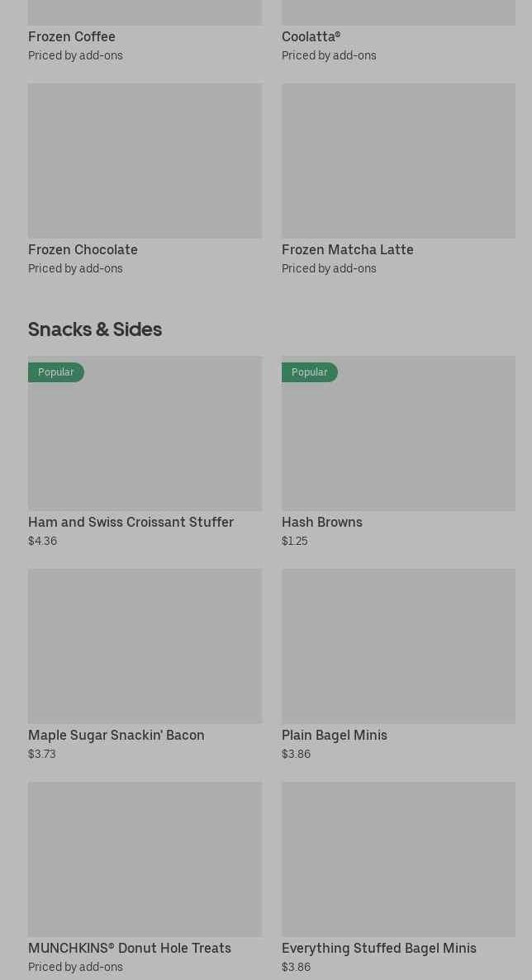The image size is (532, 980).
Task: Select the Hash Browns title text
Action: [322, 522]
